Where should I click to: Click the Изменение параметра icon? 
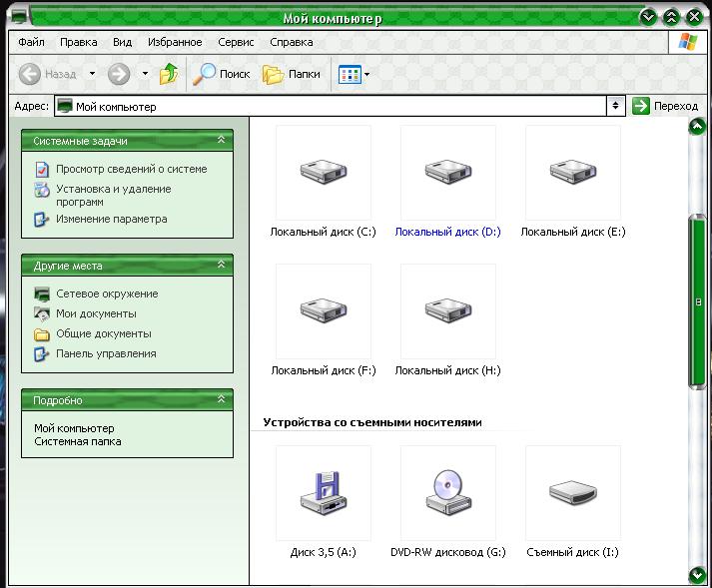42,220
